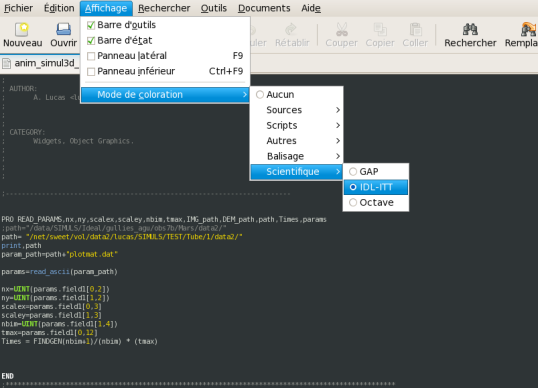This screenshot has height=388, width=538.
Task: Uncheck Barre d'outils checkbox
Action: point(91,25)
